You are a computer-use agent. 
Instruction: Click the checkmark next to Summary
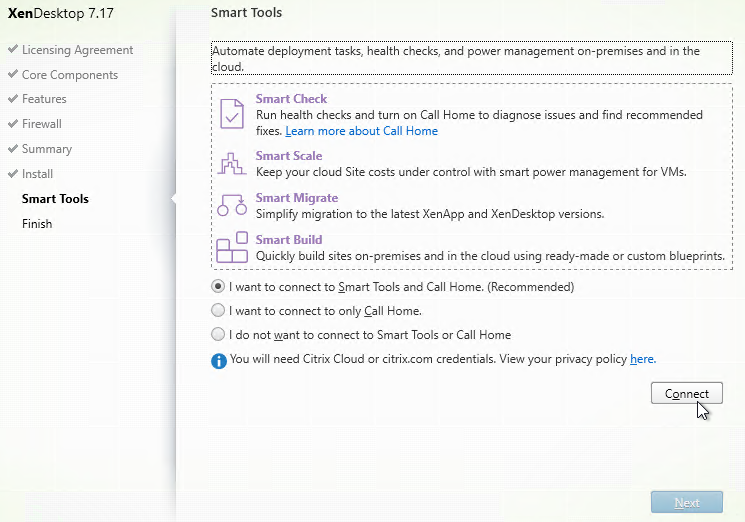(13, 149)
